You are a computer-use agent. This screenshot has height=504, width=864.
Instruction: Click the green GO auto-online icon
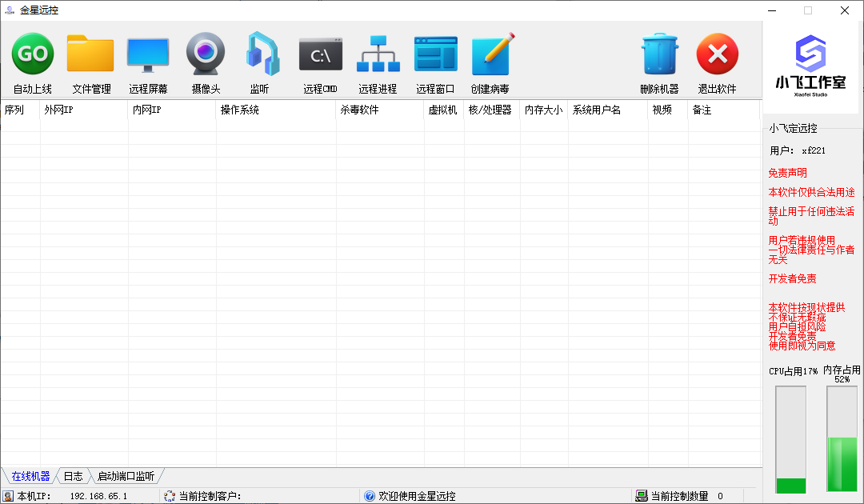(33, 54)
